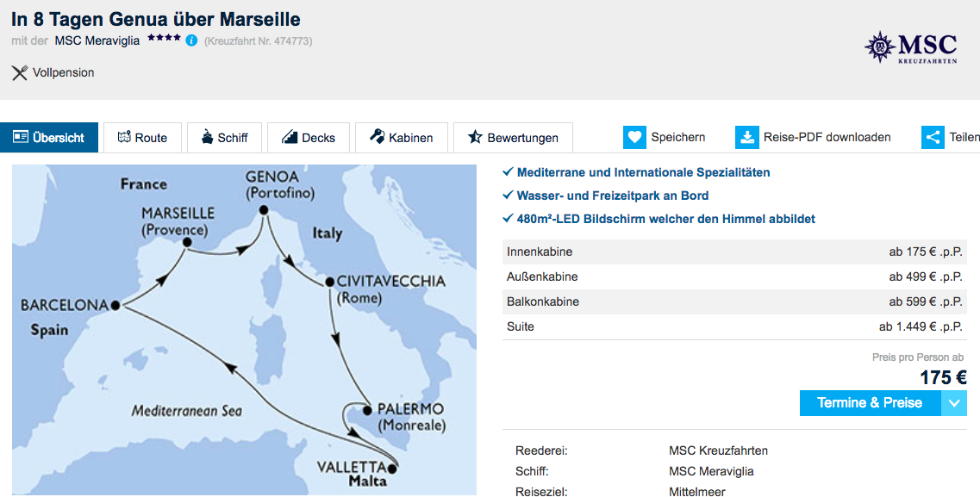Click the cruise route map image
The image size is (980, 497).
point(245,330)
